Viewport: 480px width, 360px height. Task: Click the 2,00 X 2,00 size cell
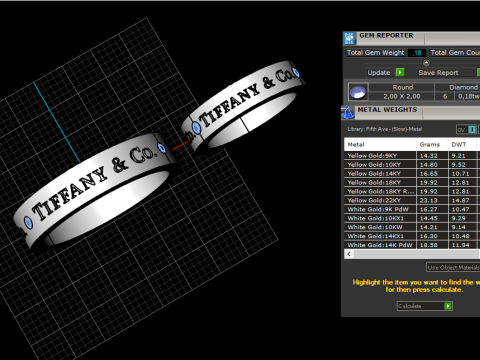click(x=402, y=96)
